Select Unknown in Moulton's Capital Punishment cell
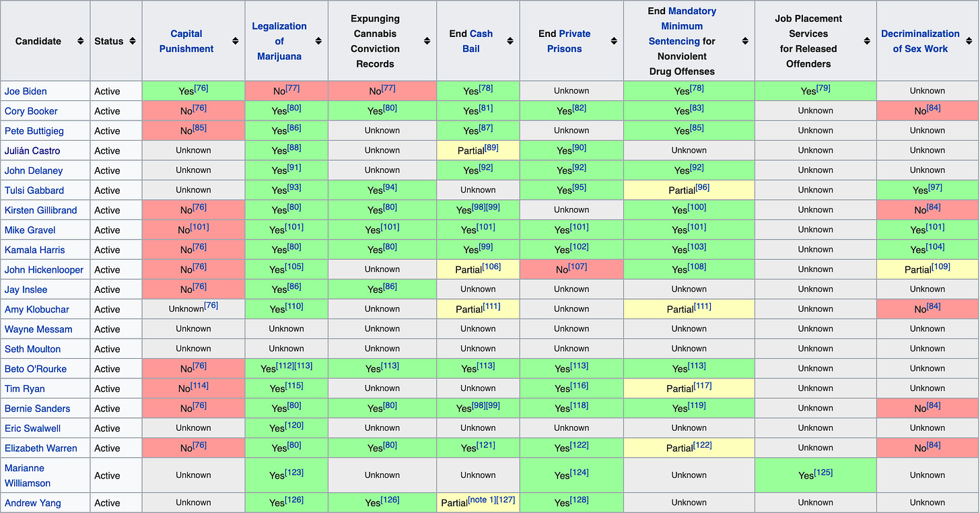The image size is (980, 513). click(193, 349)
